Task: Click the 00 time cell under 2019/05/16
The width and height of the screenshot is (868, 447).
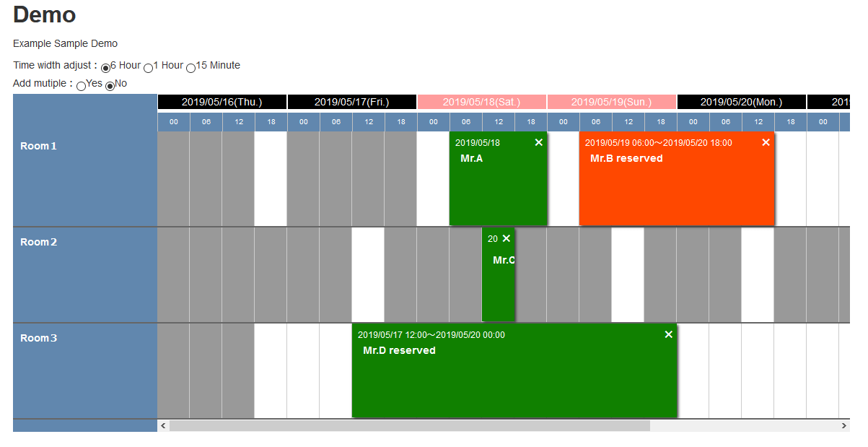Action: click(173, 122)
